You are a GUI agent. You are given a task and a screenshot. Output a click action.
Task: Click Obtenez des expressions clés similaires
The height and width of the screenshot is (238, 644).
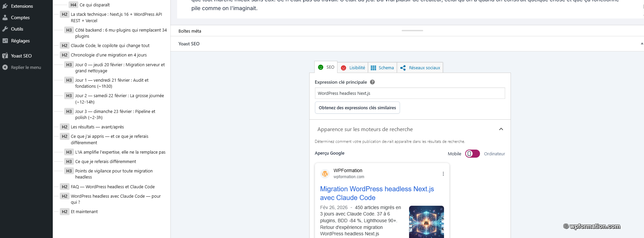tap(357, 108)
